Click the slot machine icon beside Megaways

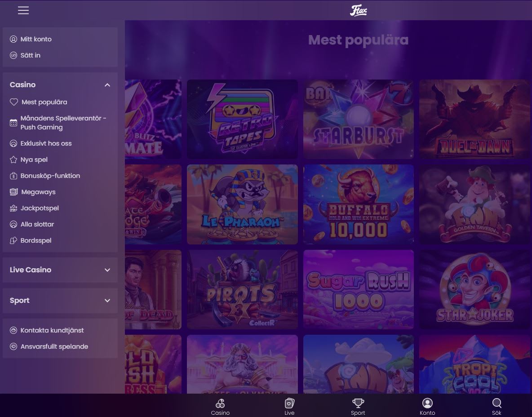pos(13,192)
